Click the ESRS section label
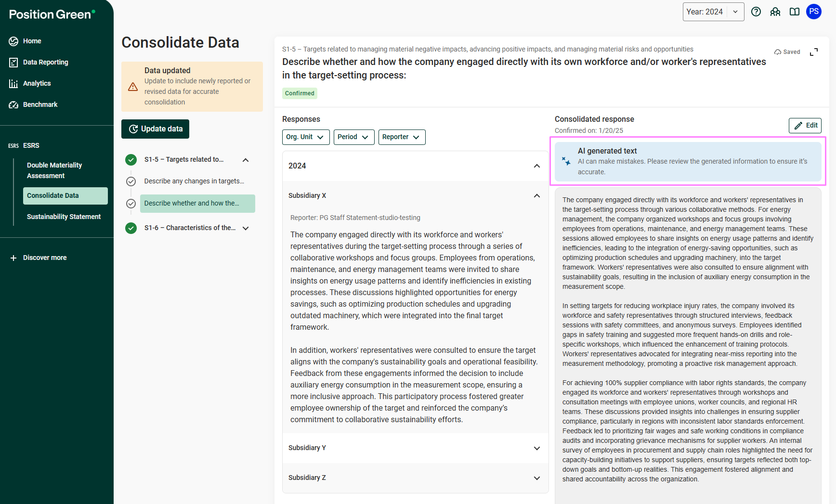The image size is (836, 504). pos(31,145)
